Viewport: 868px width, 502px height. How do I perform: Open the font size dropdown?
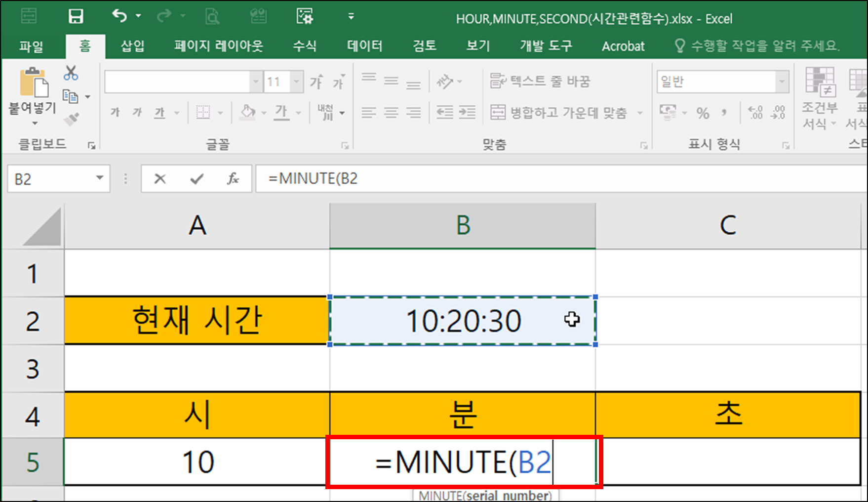297,82
